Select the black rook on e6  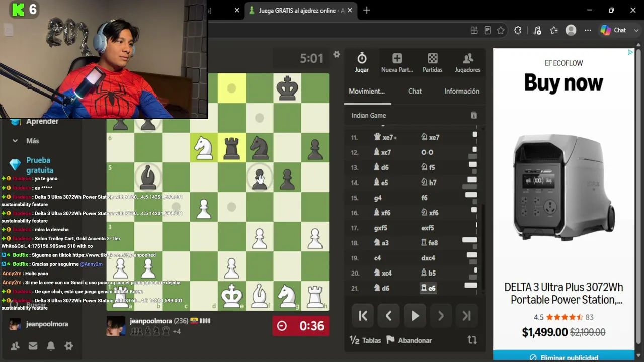(x=231, y=148)
